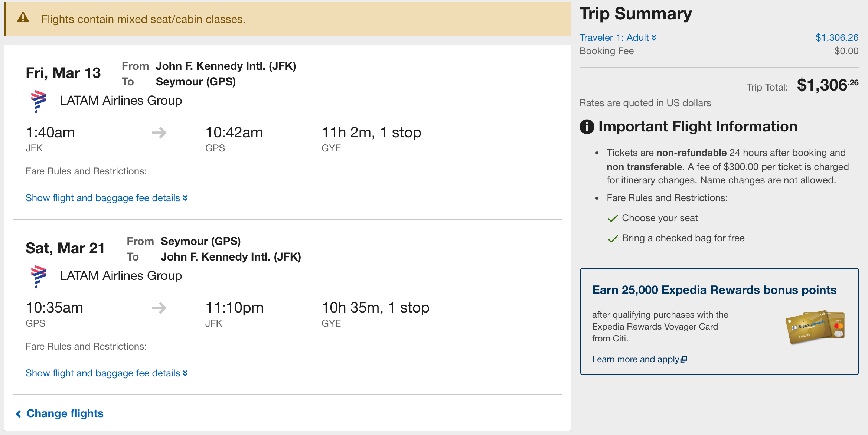This screenshot has height=435, width=868.
Task: Show flight and baggage fee details for outbound
Action: pos(107,198)
